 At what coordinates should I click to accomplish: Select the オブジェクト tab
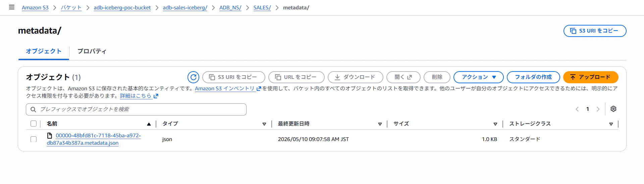44,51
